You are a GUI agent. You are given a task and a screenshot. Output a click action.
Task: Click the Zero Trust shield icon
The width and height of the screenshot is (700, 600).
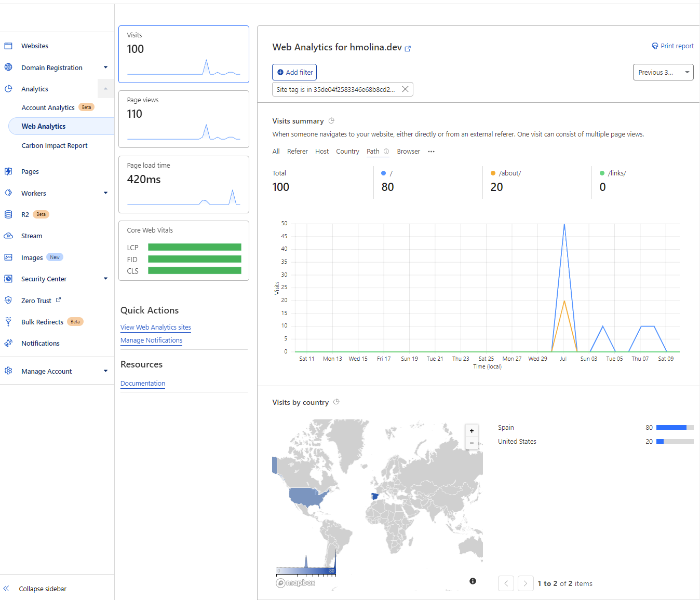pyautogui.click(x=8, y=300)
